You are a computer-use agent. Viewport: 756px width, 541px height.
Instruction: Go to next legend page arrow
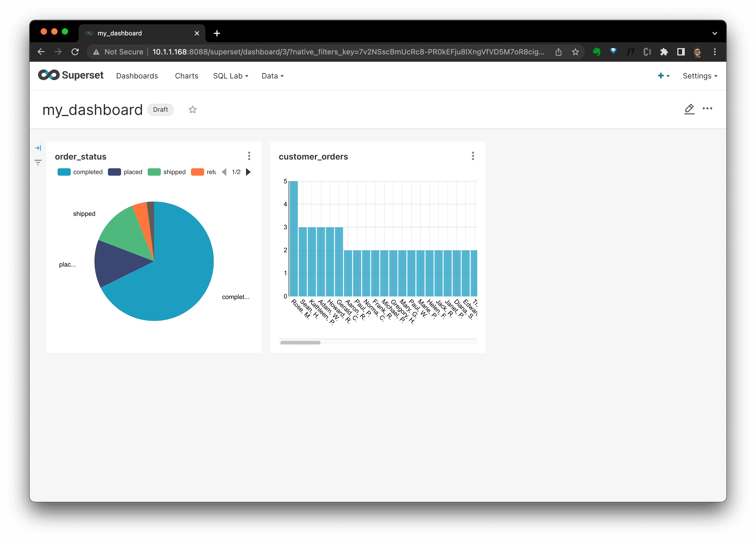pos(248,172)
